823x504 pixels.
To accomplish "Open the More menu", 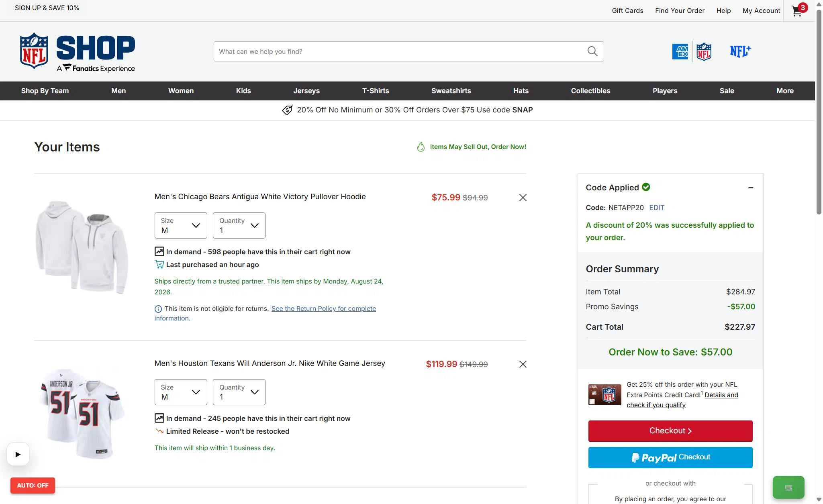I will coord(785,91).
